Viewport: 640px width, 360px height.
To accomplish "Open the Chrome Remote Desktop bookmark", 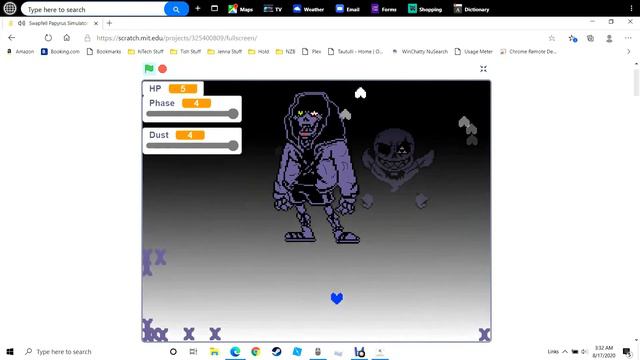I will click(x=528, y=51).
